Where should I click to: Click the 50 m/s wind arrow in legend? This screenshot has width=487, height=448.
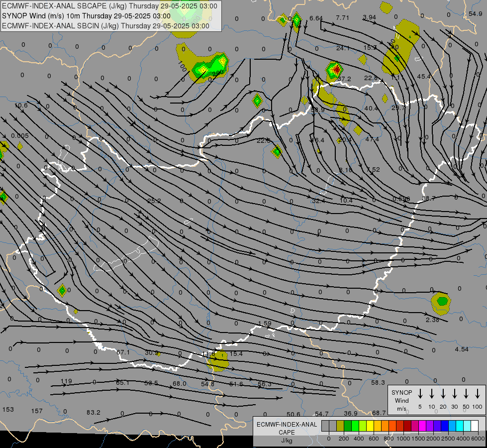[x=466, y=394]
